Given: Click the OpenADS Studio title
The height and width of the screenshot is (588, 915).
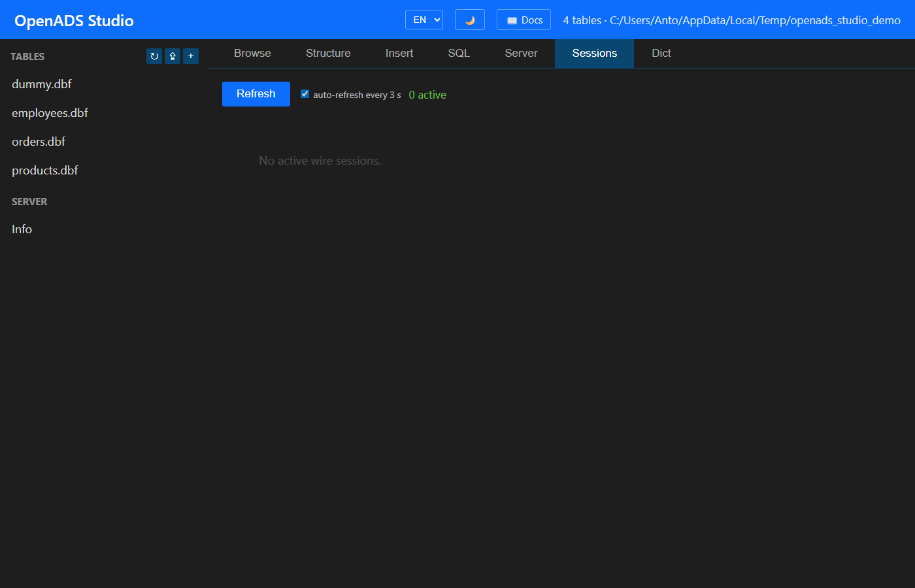Looking at the screenshot, I should (x=74, y=21).
